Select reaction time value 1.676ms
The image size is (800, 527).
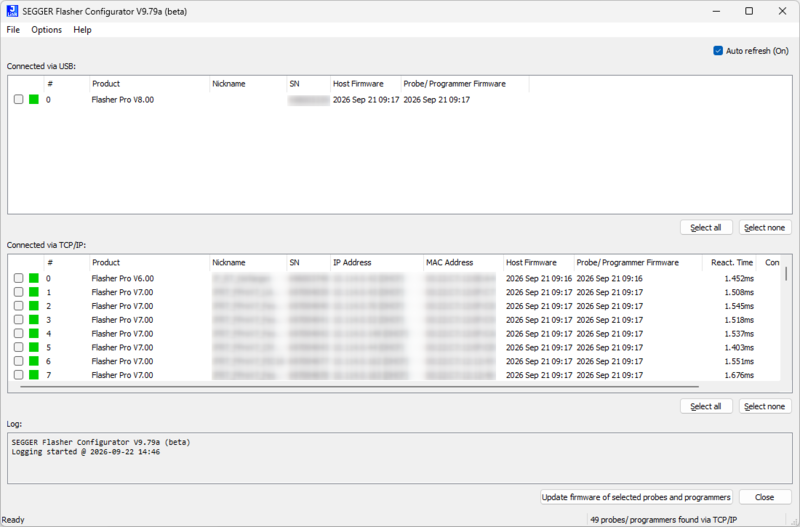point(739,375)
